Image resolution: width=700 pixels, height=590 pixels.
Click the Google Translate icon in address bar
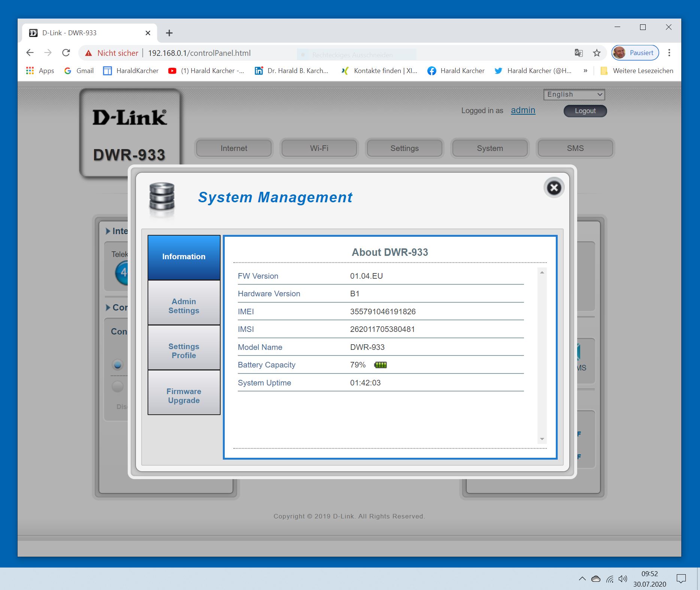(579, 53)
